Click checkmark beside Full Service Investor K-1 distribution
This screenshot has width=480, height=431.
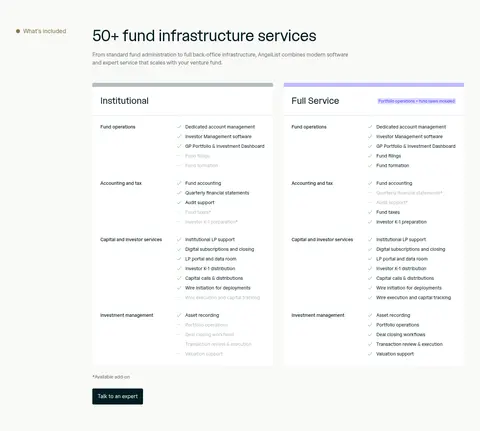tap(370, 269)
